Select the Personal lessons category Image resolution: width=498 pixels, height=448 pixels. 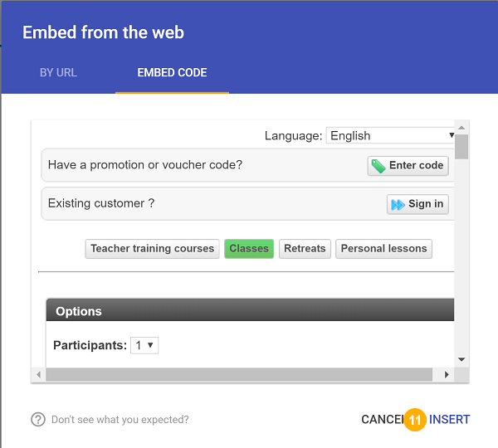pyautogui.click(x=383, y=249)
